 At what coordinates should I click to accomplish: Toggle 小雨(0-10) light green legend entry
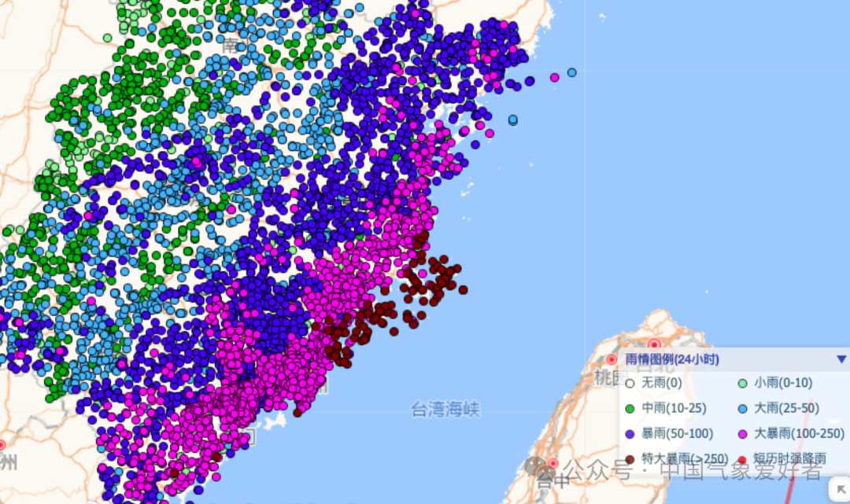pos(741,384)
